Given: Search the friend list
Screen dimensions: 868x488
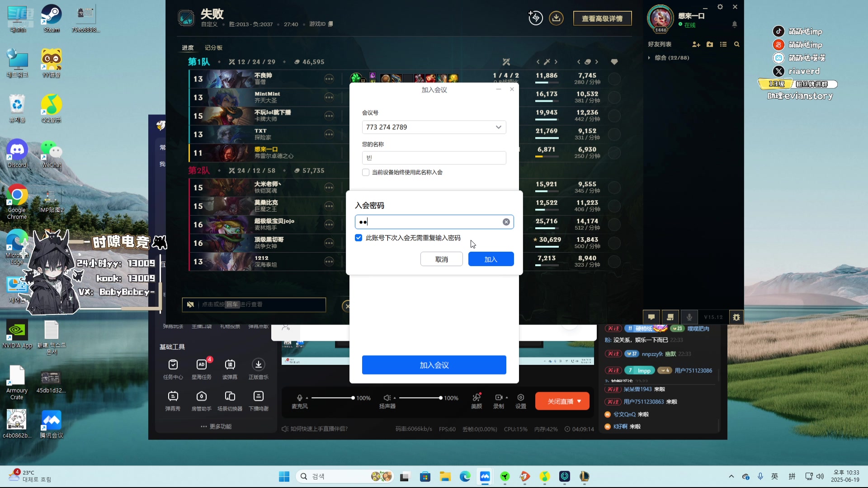Looking at the screenshot, I should click(737, 44).
